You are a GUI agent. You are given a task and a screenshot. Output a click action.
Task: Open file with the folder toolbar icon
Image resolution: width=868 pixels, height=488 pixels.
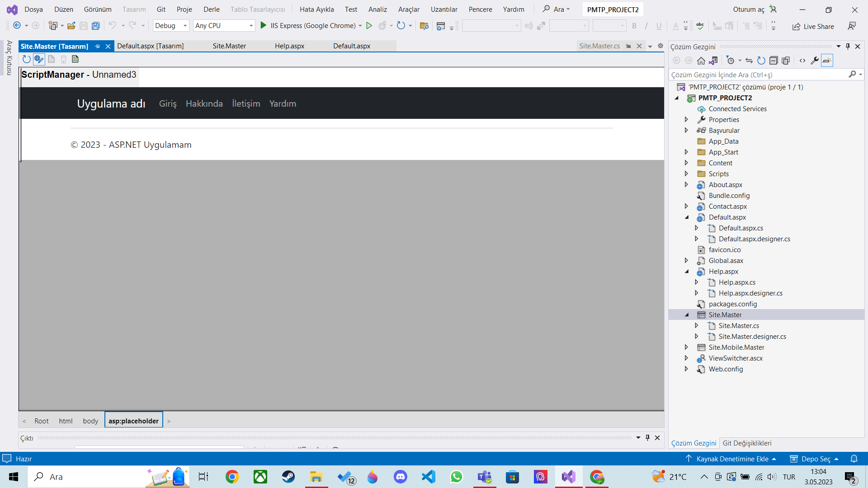click(71, 26)
